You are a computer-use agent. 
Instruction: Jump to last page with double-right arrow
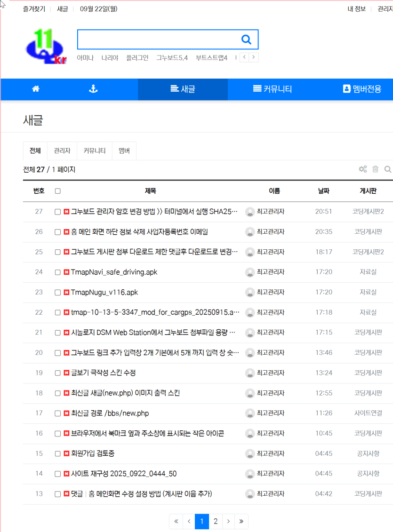coord(241,521)
